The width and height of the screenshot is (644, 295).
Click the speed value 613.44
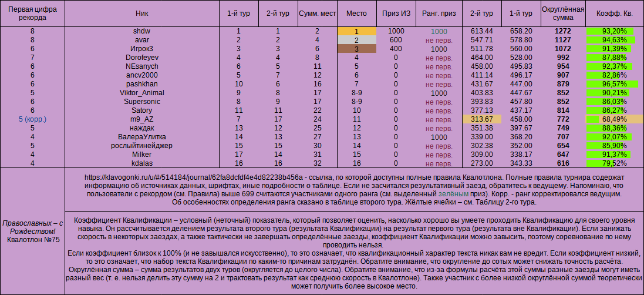[x=482, y=31]
